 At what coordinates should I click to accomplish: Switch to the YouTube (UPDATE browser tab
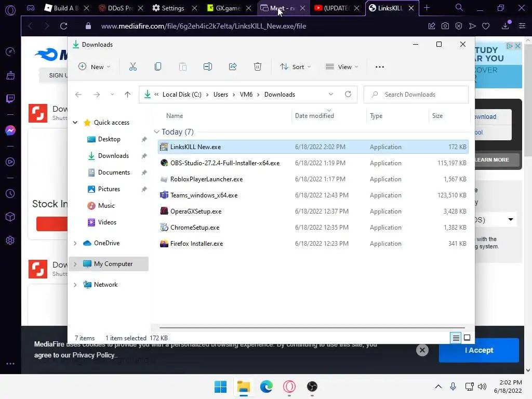tap(336, 8)
